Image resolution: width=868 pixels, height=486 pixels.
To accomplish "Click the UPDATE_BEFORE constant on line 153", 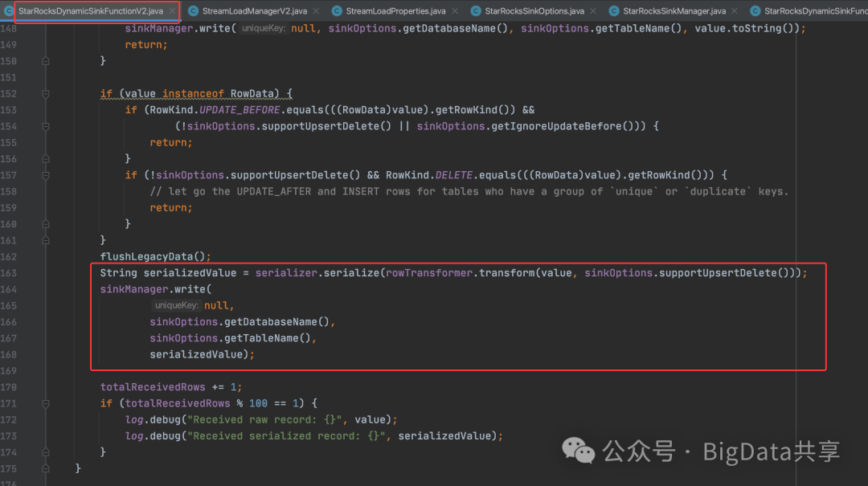I will (240, 110).
